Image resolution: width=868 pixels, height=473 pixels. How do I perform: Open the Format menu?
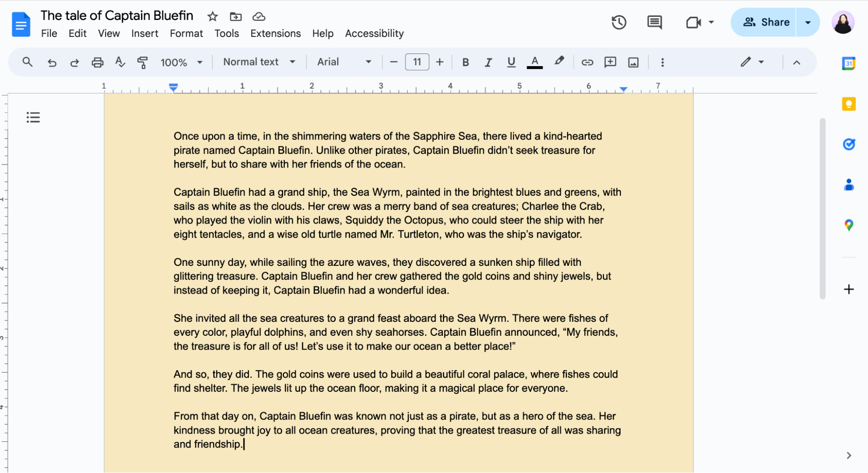(186, 33)
